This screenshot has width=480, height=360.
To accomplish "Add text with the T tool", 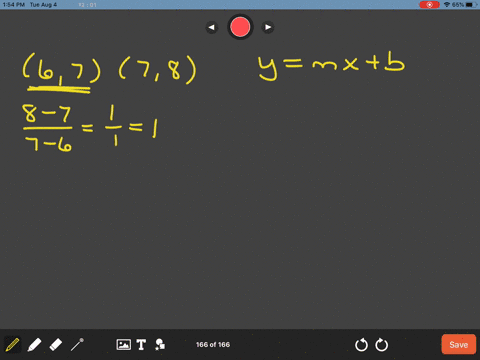I will point(141,344).
